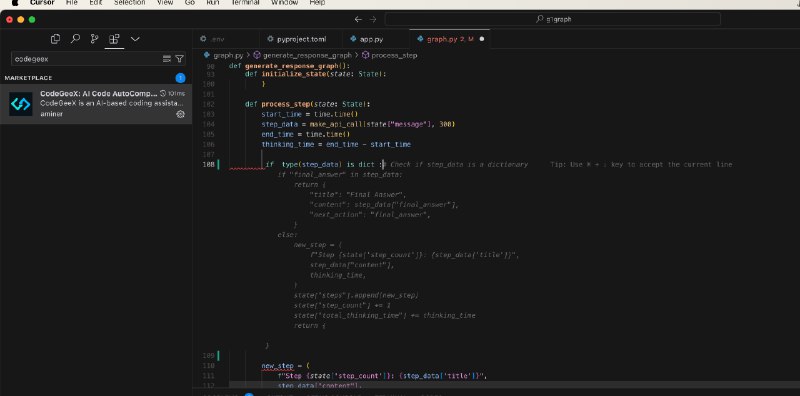Click line number 102 in gutter

pyautogui.click(x=209, y=104)
